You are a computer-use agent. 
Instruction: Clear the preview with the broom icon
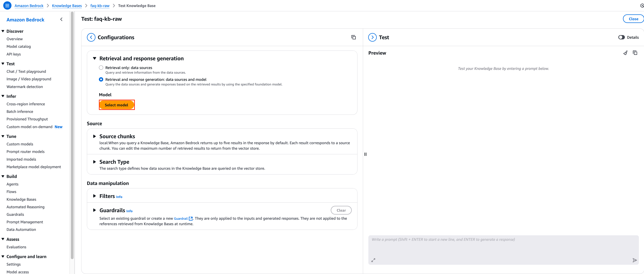[x=625, y=53]
